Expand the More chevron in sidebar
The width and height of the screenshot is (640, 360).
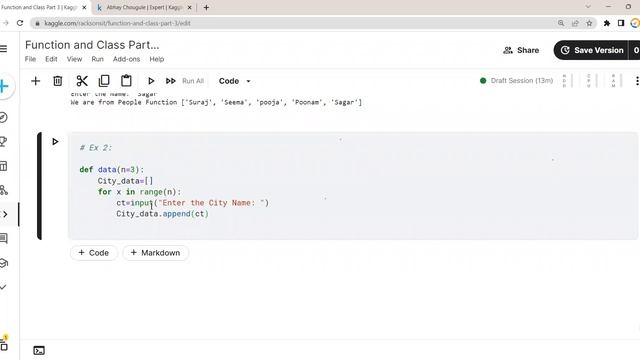(4, 287)
